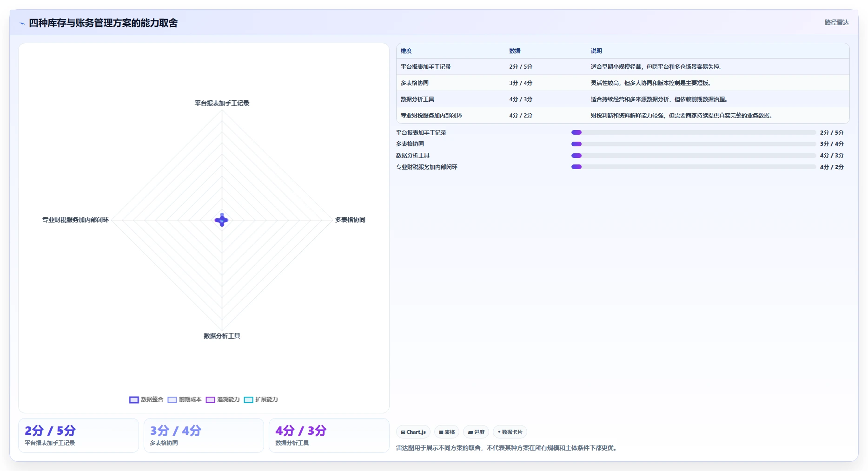Click the 路径雷达 label in the header

(x=836, y=22)
